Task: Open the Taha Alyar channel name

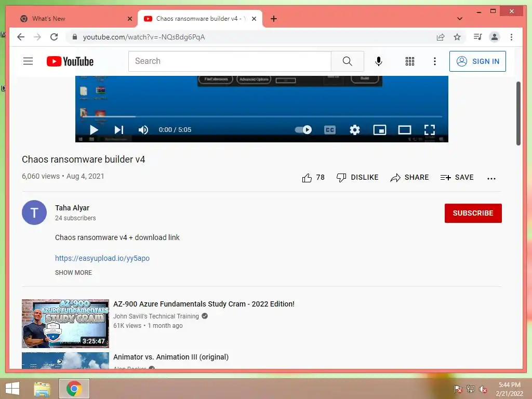Action: (x=72, y=208)
